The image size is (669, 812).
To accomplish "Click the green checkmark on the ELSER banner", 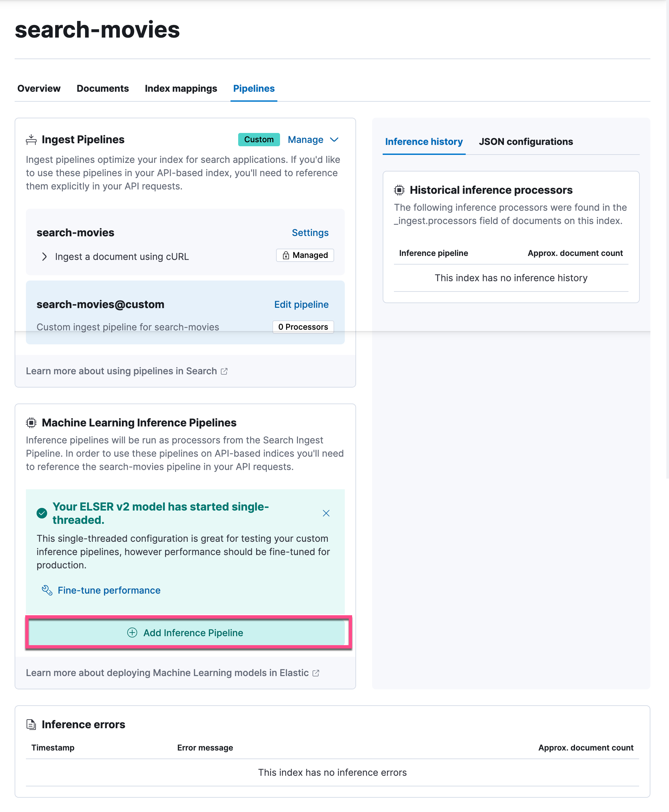I will [x=41, y=513].
